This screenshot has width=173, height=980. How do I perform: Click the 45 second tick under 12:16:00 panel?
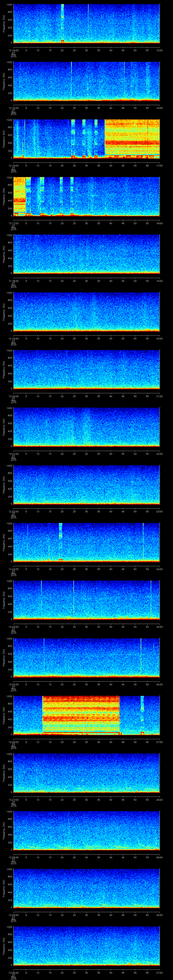pyautogui.click(x=123, y=166)
